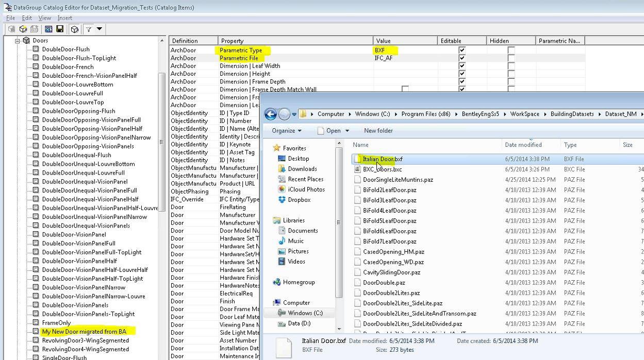Viewport: 644px width, 360px height.
Task: Click the cube icon left of filter
Action: 75,29
